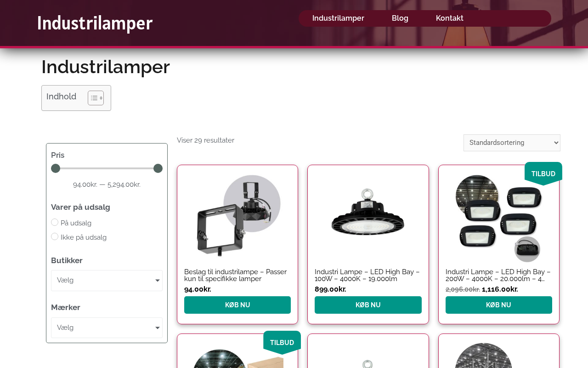Click KØB NU for the 94.00kr. beslag

click(x=237, y=305)
